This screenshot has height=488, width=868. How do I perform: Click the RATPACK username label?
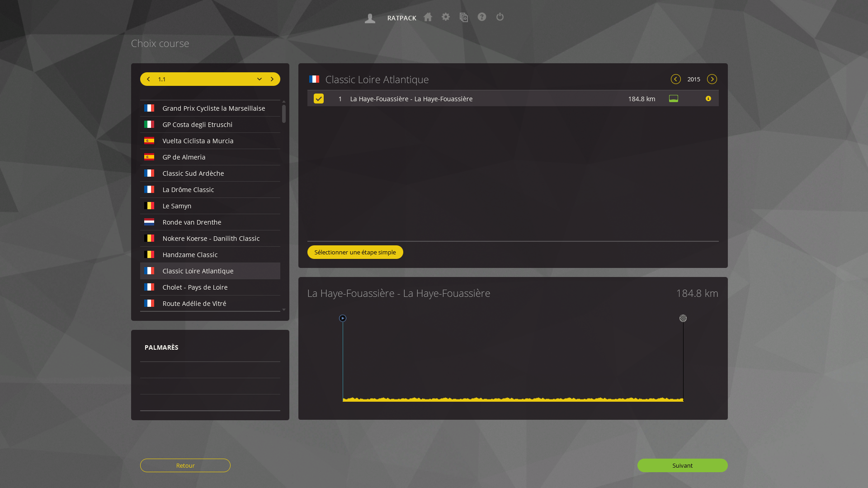pos(402,18)
